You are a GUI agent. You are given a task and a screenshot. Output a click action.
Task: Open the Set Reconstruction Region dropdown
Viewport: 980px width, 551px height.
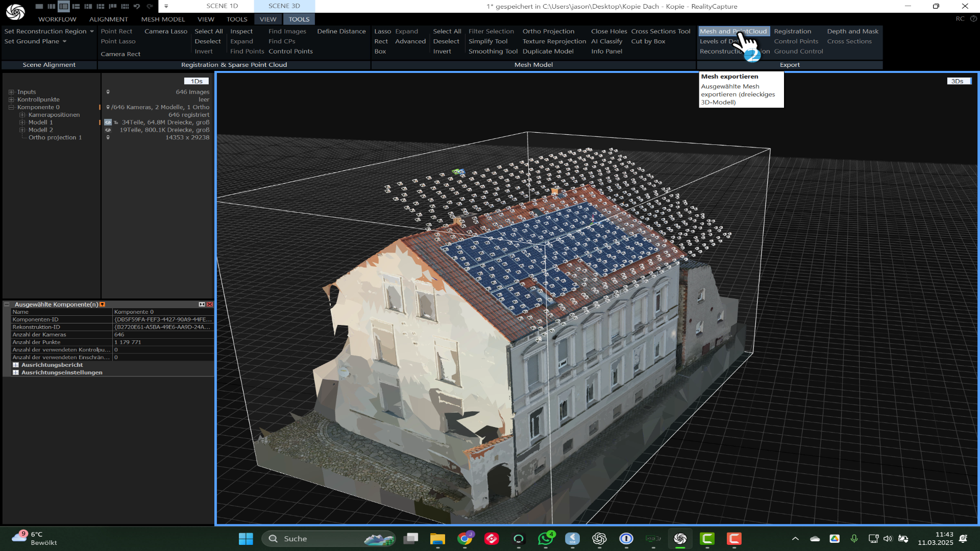[92, 32]
